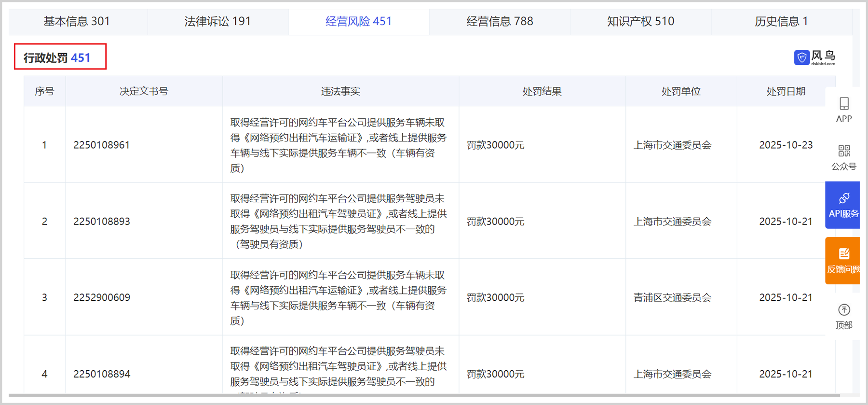Click 青浦区交通委员会 in the third row
The height and width of the screenshot is (405, 868).
click(672, 298)
